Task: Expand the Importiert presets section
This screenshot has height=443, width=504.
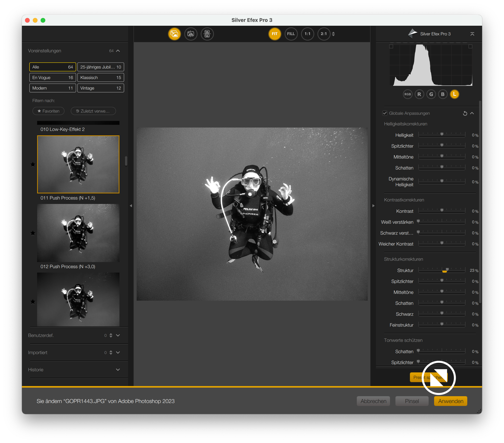Action: [x=118, y=352]
